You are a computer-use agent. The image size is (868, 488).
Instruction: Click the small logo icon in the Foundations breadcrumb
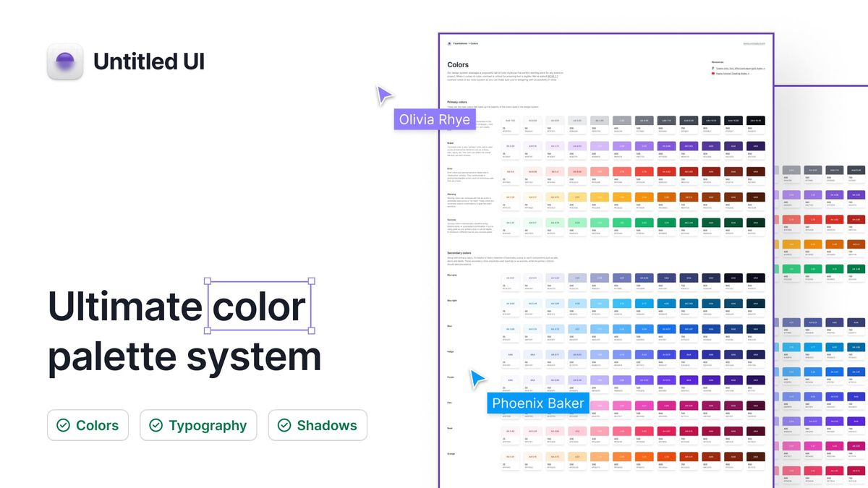pyautogui.click(x=450, y=43)
